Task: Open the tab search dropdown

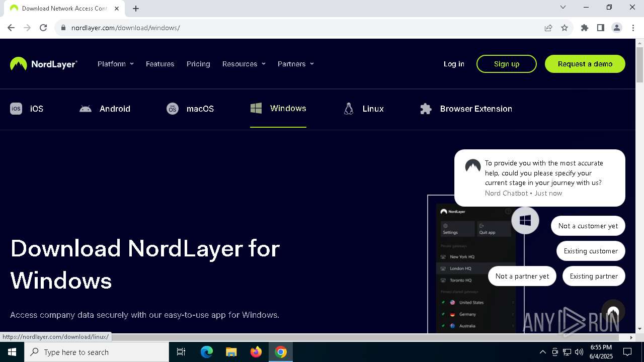Action: pos(563,8)
